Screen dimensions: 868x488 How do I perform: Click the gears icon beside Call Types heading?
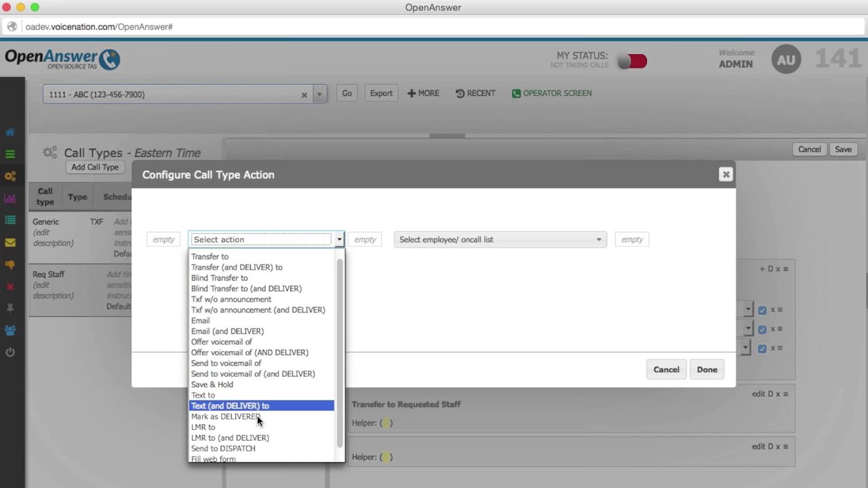pyautogui.click(x=50, y=152)
